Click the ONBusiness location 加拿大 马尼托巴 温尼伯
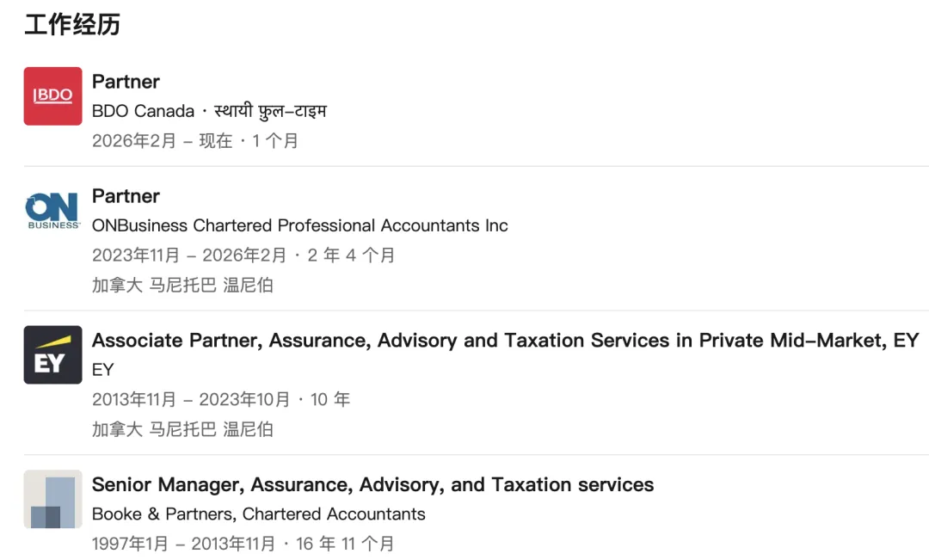This screenshot has height=560, width=929. 182,285
